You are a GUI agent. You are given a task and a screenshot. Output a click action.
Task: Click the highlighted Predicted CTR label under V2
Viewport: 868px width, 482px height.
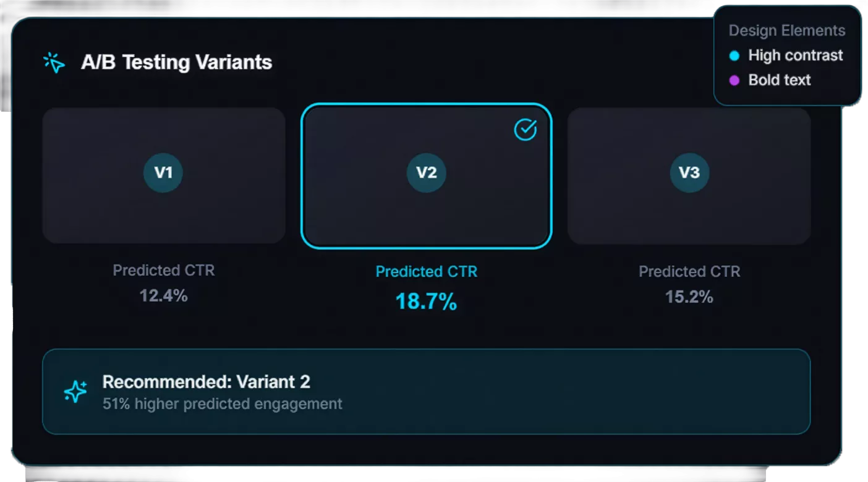427,272
